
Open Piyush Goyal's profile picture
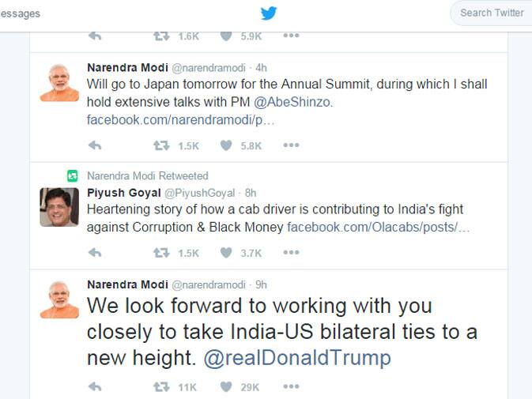59,207
